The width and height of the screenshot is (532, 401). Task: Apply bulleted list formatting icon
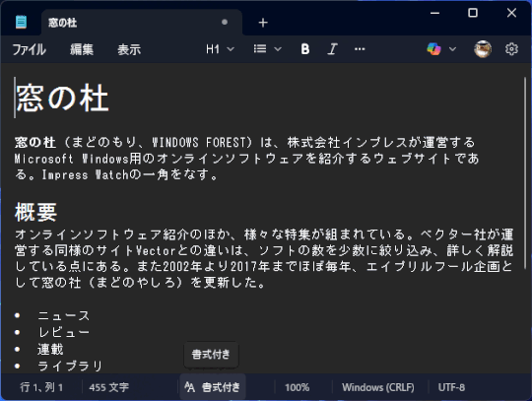[260, 49]
